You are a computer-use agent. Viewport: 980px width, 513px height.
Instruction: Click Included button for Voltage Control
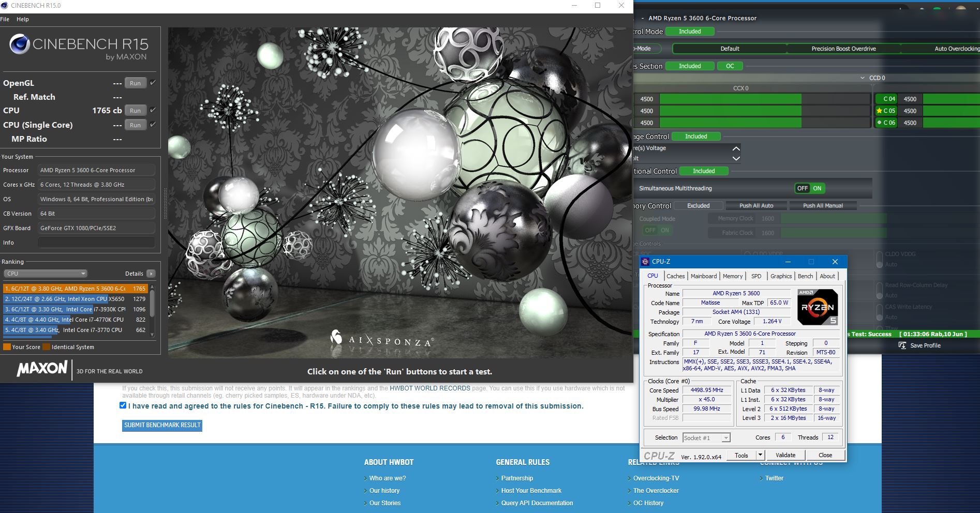696,137
